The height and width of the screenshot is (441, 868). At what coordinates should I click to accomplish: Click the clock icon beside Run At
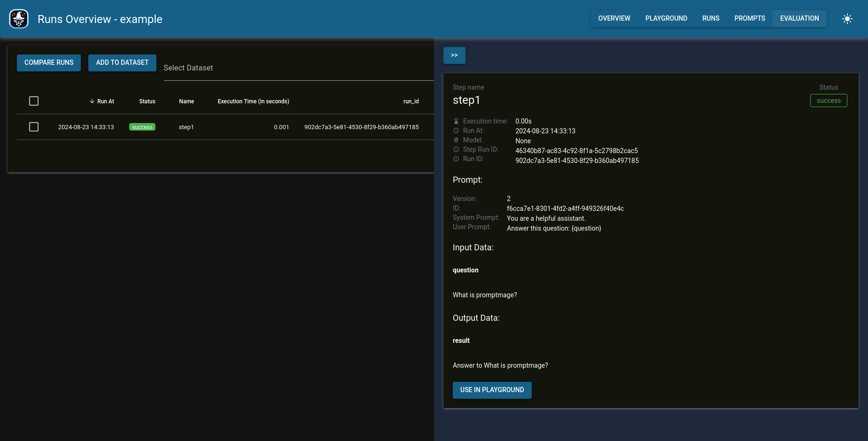click(x=456, y=131)
